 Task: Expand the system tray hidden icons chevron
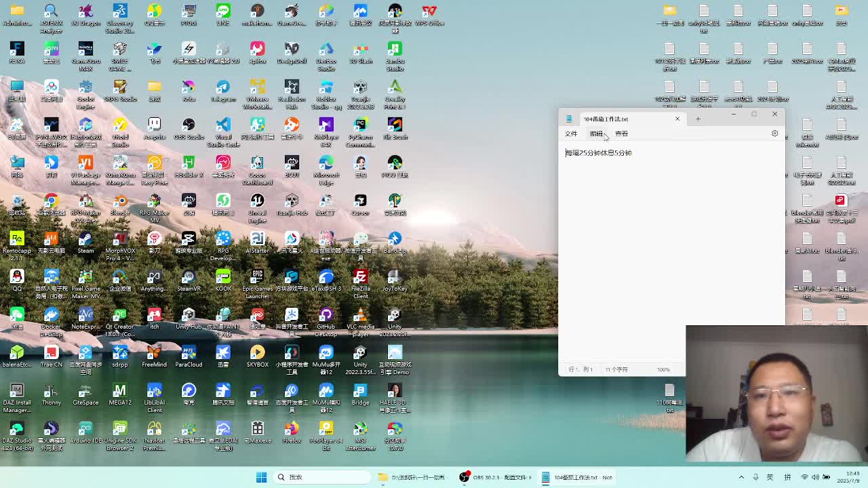741,477
